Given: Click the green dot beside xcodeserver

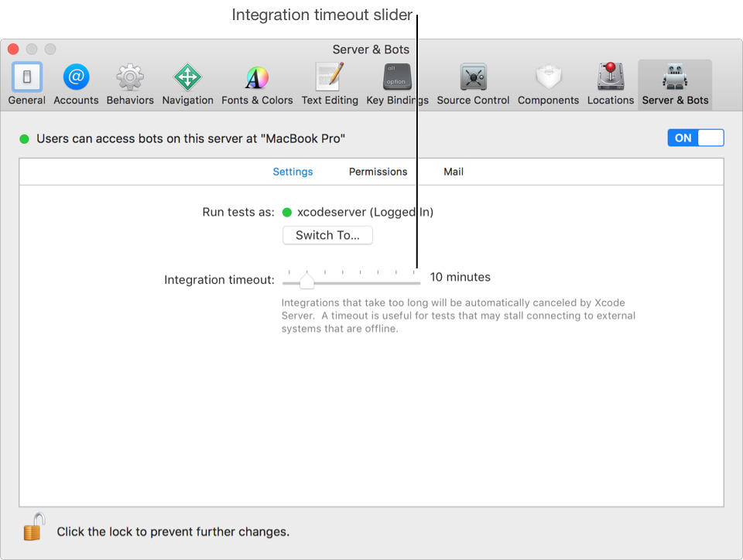Looking at the screenshot, I should (x=287, y=211).
